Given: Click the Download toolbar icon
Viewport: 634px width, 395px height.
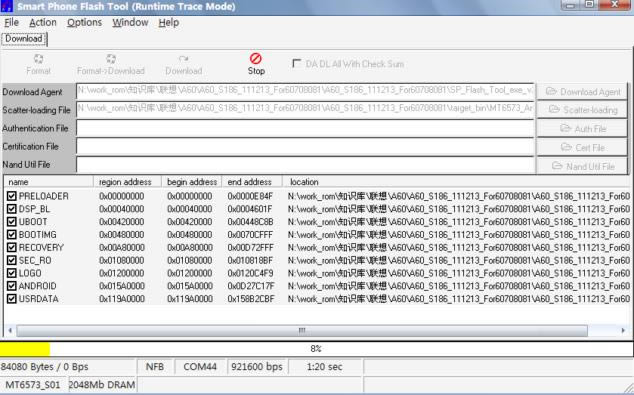Looking at the screenshot, I should [x=184, y=59].
